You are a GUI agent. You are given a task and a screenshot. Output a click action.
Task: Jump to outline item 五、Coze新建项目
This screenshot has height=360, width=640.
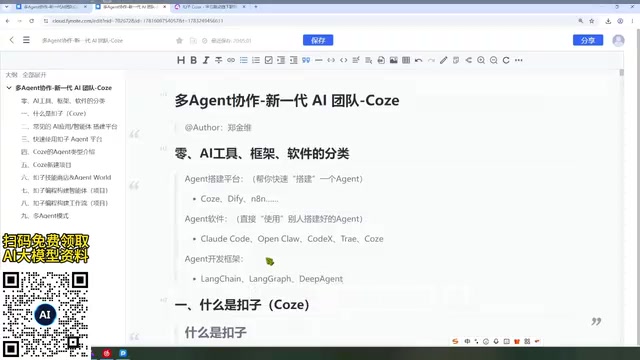(46, 165)
